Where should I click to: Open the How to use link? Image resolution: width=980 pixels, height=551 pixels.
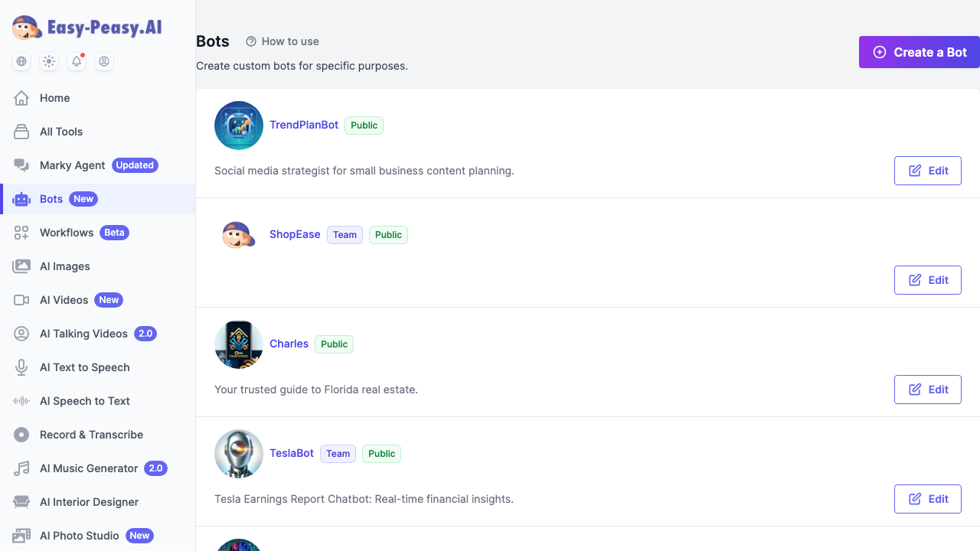tap(283, 41)
